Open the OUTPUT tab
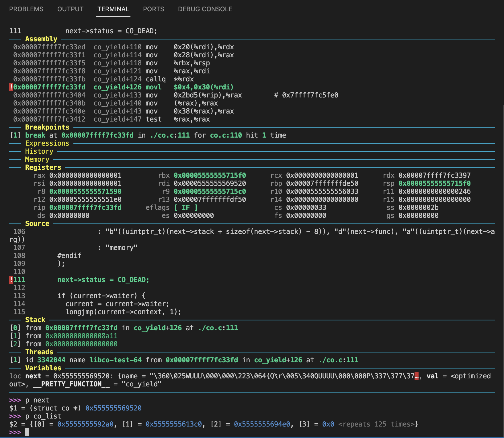504x438 pixels. tap(70, 9)
